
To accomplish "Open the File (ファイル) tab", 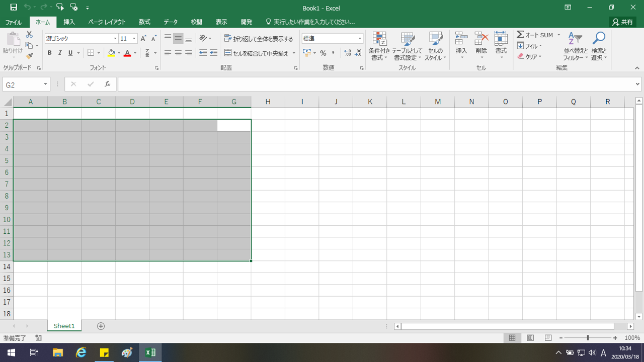I will pyautogui.click(x=14, y=22).
